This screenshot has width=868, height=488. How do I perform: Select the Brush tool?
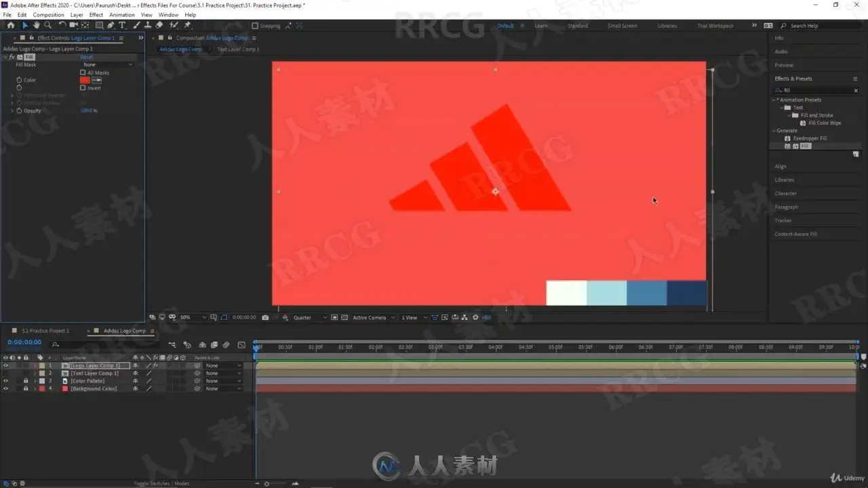pyautogui.click(x=136, y=26)
